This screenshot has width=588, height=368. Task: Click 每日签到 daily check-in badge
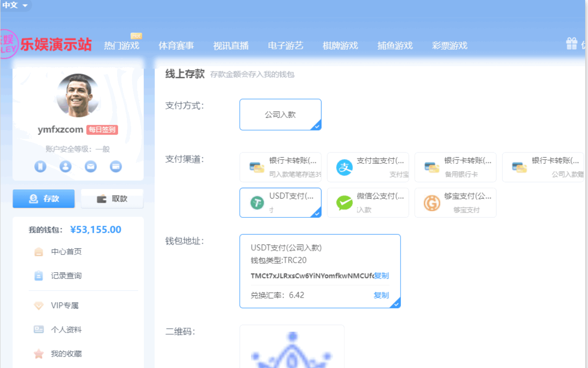(x=102, y=130)
